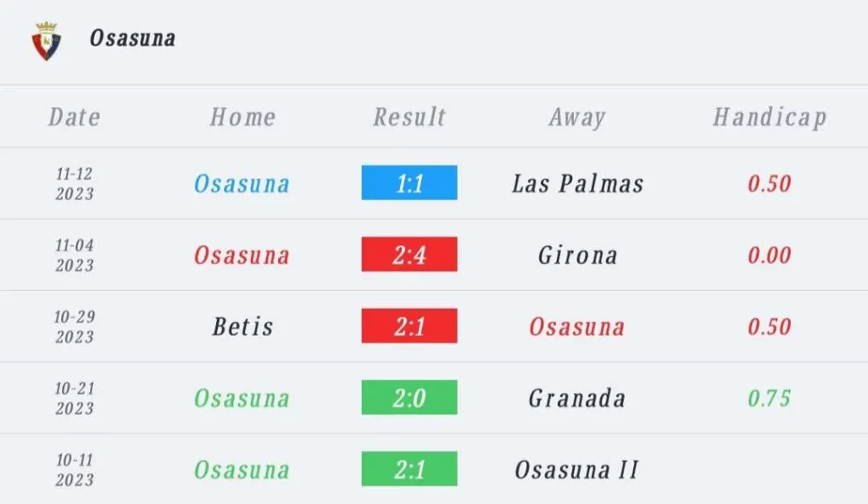Open the red 2:4 result badge
Screen dimensions: 868x504
point(409,255)
